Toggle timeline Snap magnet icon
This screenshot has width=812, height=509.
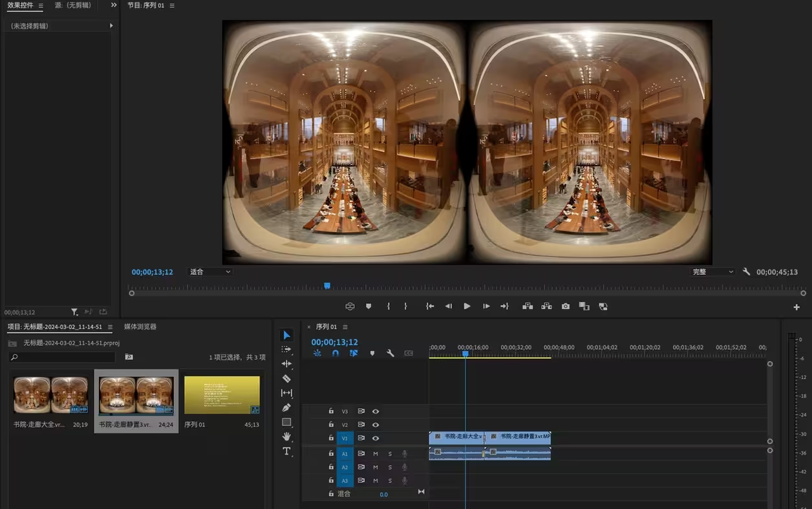pyautogui.click(x=336, y=353)
